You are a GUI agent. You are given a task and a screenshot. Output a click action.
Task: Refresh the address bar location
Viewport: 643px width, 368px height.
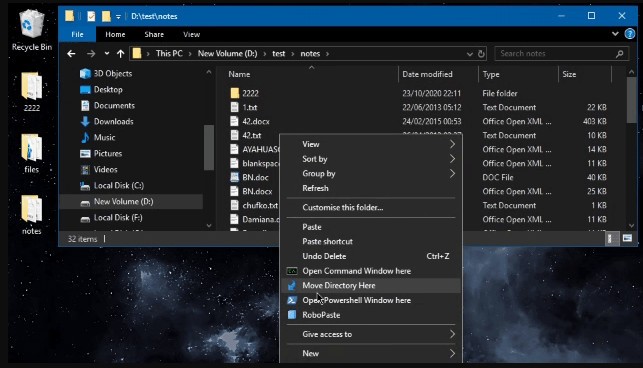[x=481, y=54]
